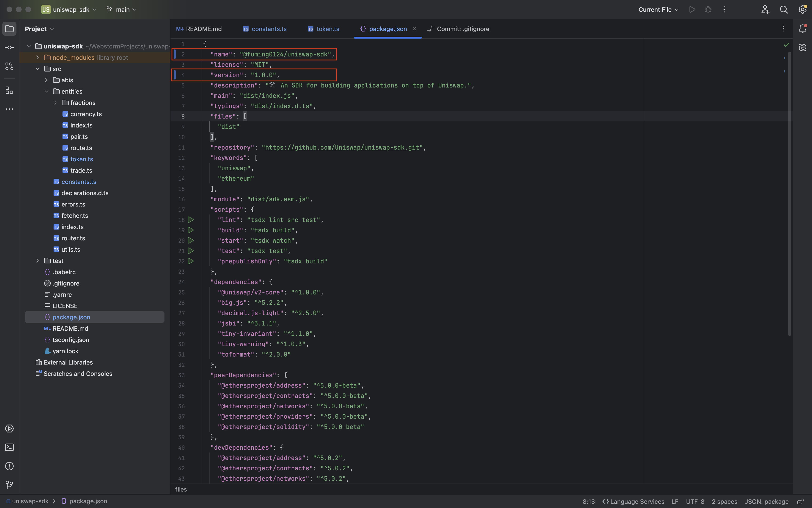The width and height of the screenshot is (812, 508).
Task: Change 2 spaces indent setting
Action: tap(724, 502)
